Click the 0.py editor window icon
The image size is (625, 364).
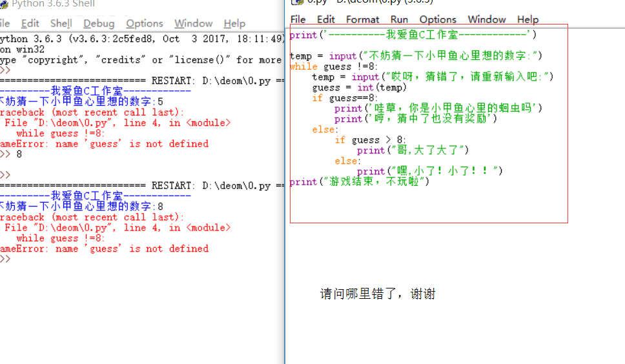[x=298, y=2]
